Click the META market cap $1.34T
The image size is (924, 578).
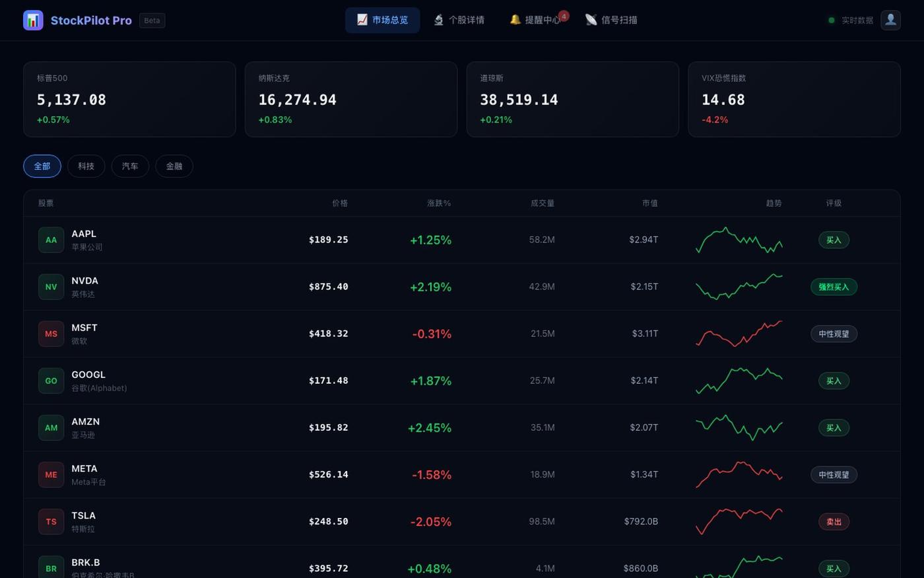pos(644,474)
